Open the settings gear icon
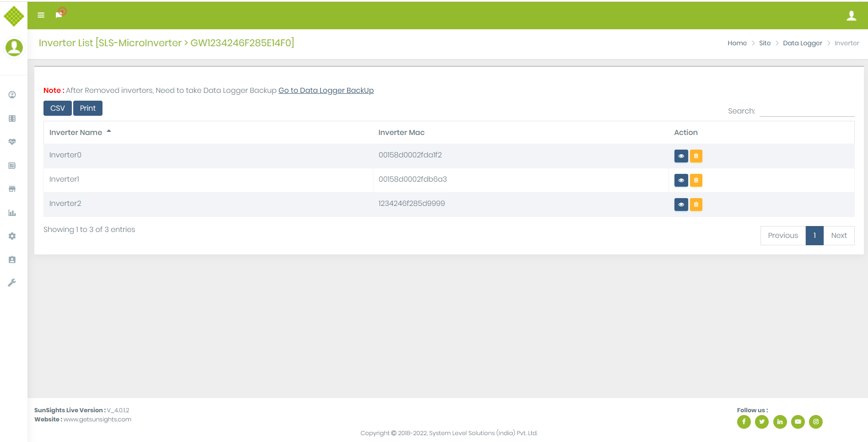Image resolution: width=868 pixels, height=442 pixels. click(11, 236)
